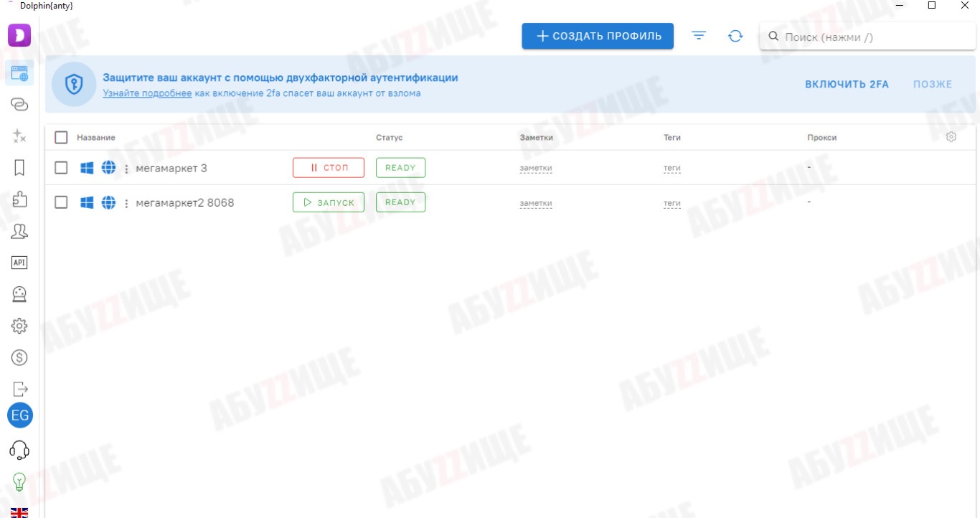Click the Windows icon of мегамаркет2 8068

pyautogui.click(x=87, y=202)
